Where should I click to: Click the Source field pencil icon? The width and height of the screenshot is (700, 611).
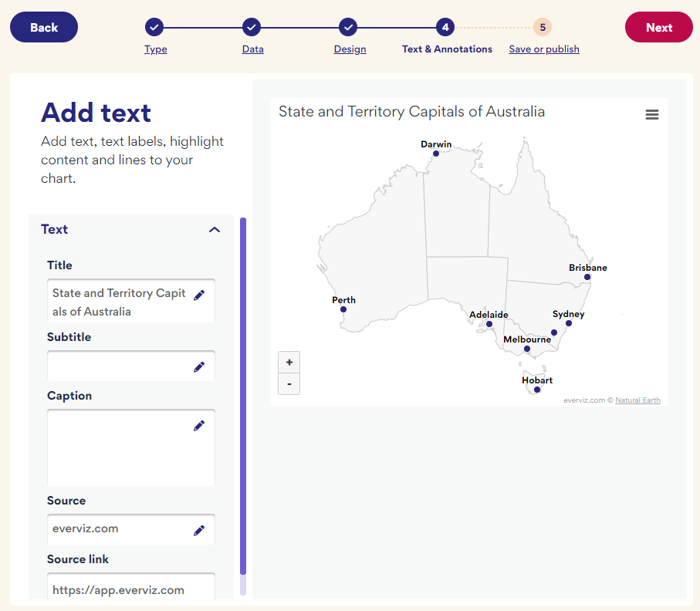point(199,530)
